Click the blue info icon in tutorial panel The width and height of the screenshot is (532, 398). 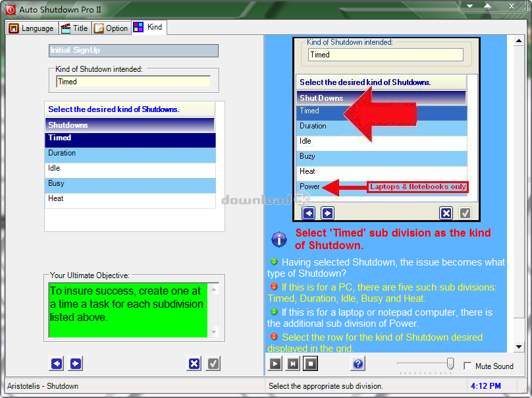pyautogui.click(x=279, y=239)
